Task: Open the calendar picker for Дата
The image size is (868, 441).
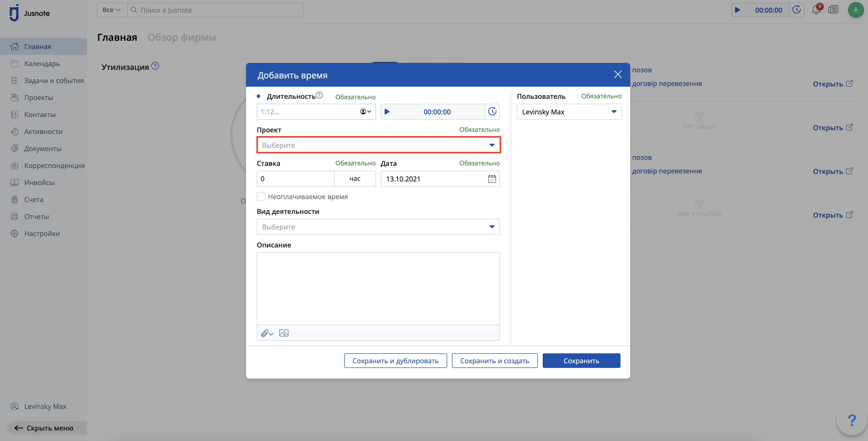Action: tap(492, 179)
